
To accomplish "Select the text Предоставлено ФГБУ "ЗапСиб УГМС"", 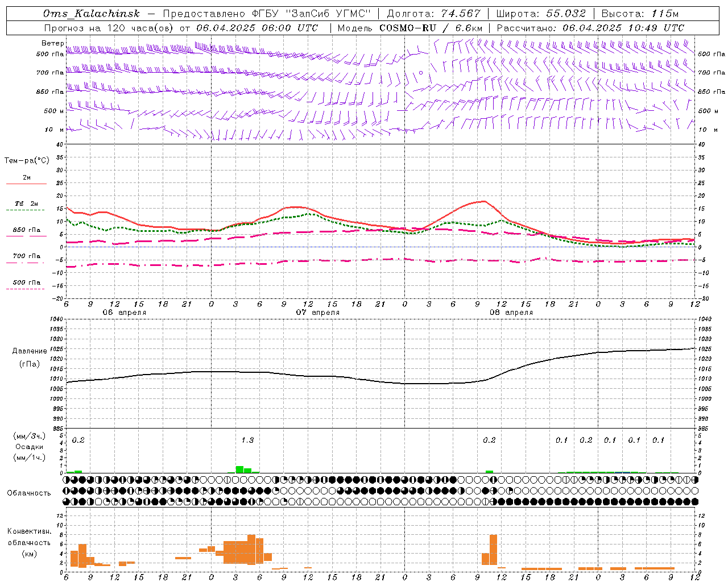I will tap(267, 14).
